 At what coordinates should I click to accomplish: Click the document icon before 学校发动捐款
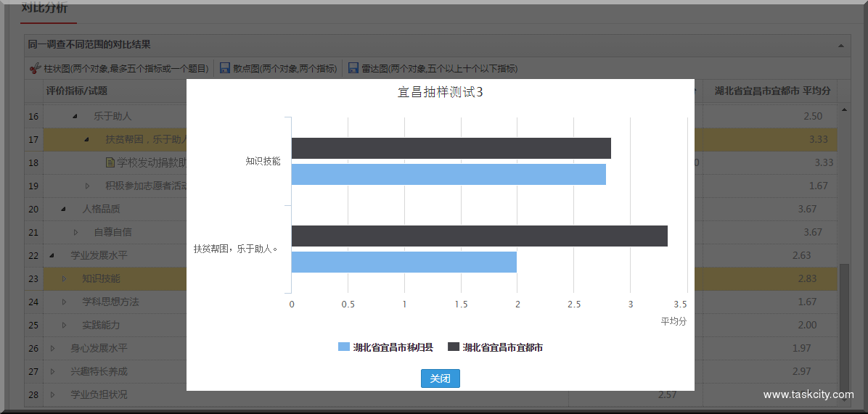110,162
